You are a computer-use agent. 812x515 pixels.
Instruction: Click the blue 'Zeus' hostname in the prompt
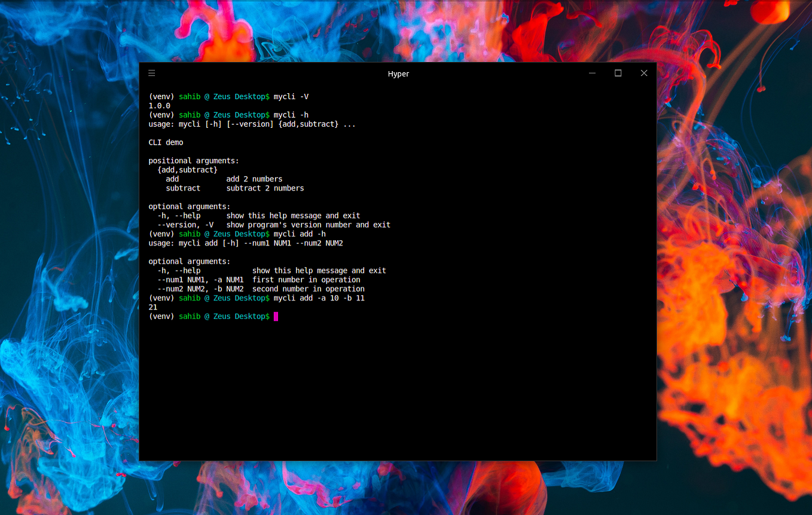(221, 316)
